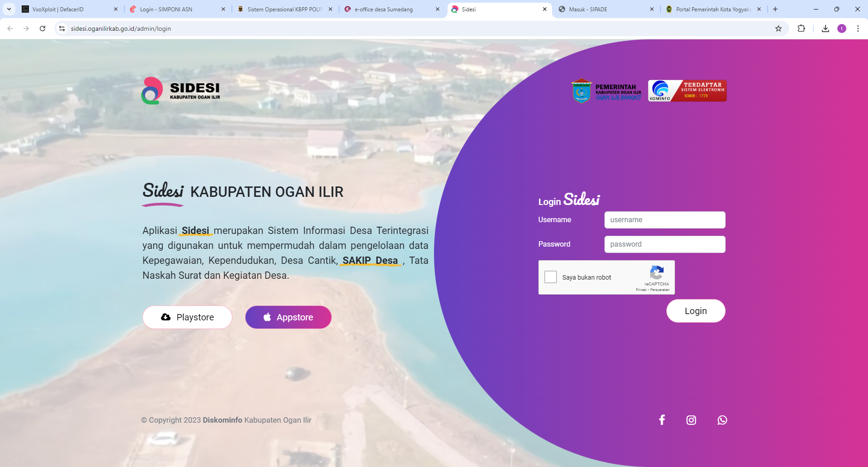This screenshot has width=868, height=467.
Task: Open a new browser tab
Action: click(x=775, y=9)
